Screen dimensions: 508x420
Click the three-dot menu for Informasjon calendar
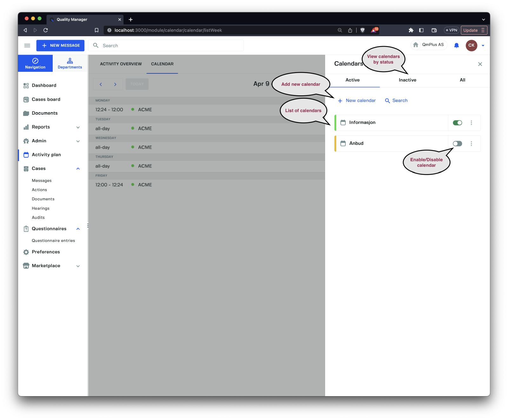471,123
